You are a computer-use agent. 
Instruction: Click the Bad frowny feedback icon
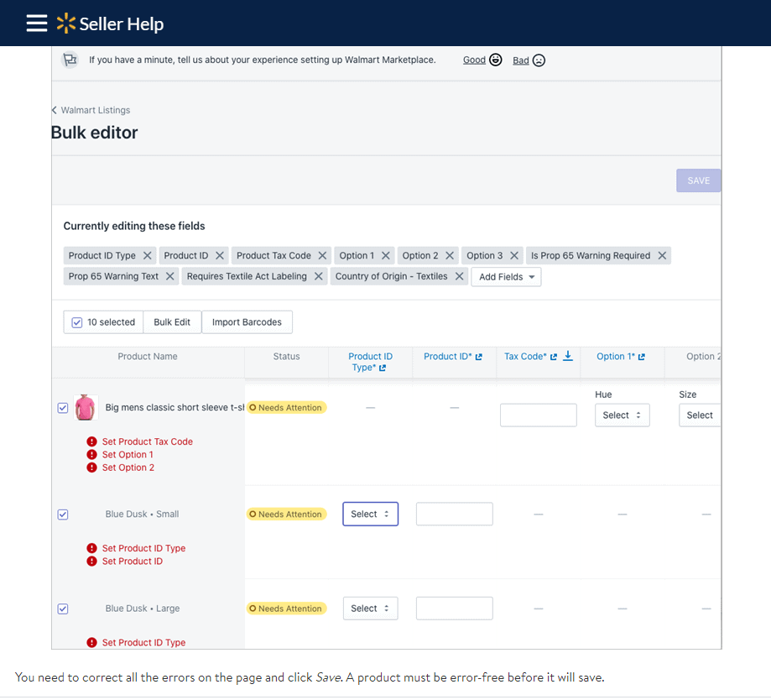point(538,60)
